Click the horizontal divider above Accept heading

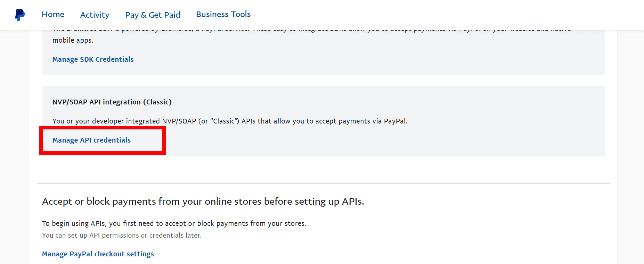click(323, 183)
